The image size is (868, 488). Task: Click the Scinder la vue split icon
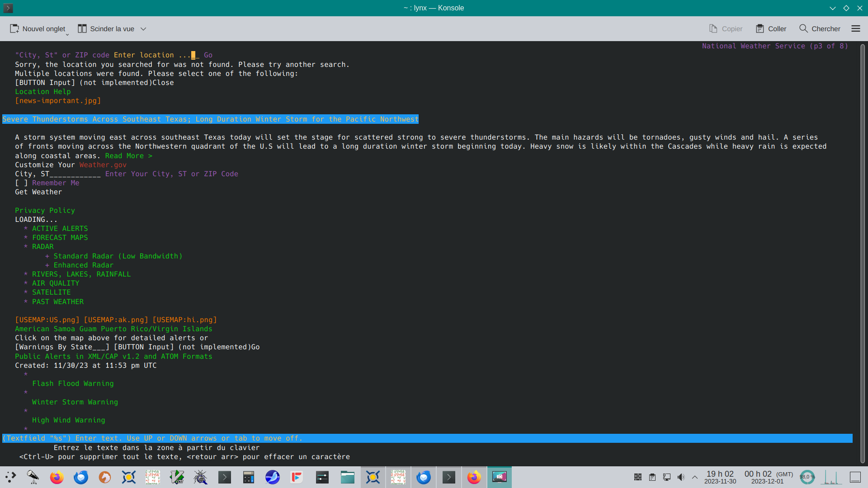[82, 29]
